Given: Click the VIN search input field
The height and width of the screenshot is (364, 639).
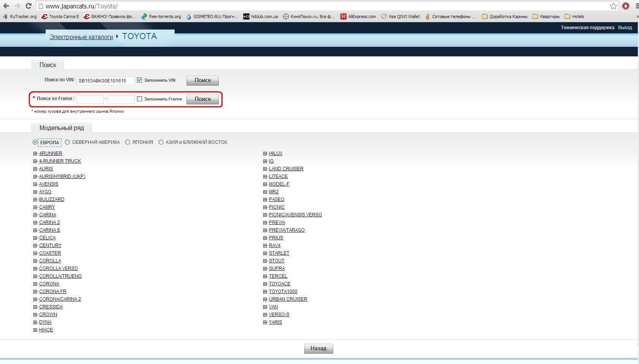Looking at the screenshot, I should (105, 81).
